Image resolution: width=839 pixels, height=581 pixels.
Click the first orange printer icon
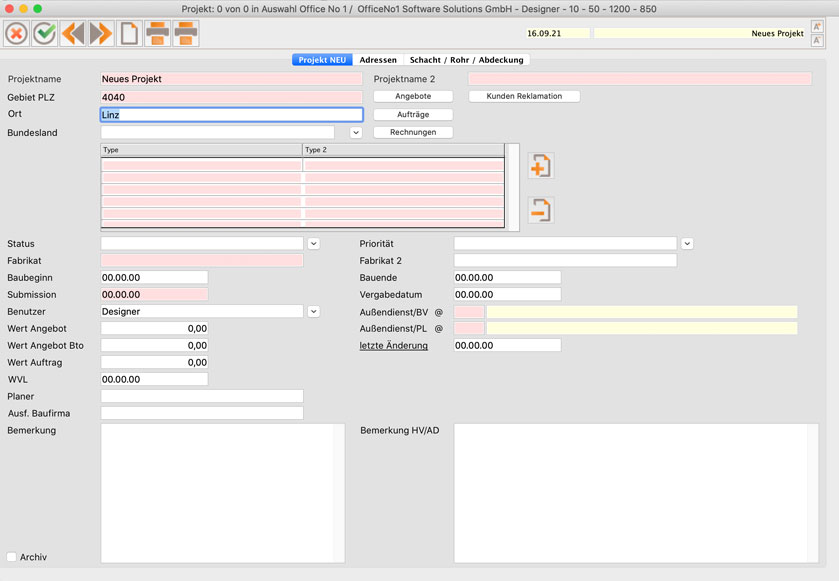tap(158, 34)
